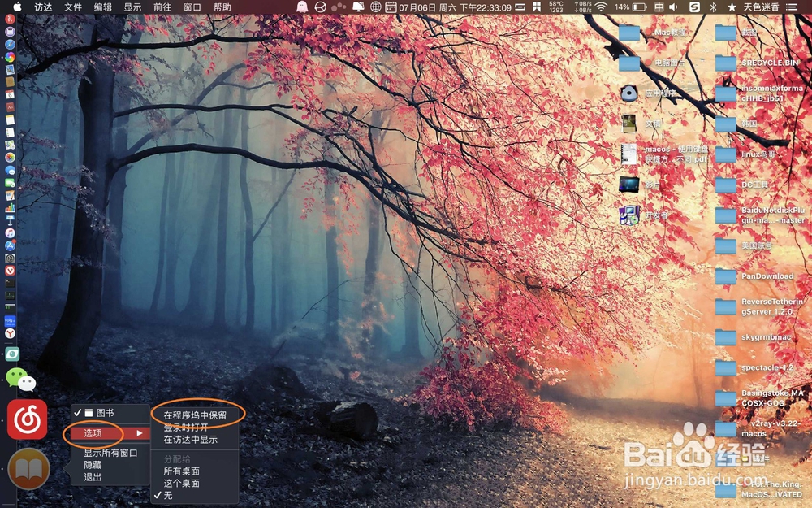The height and width of the screenshot is (508, 812).
Task: Enable 在程序坞中保留 option
Action: 195,415
